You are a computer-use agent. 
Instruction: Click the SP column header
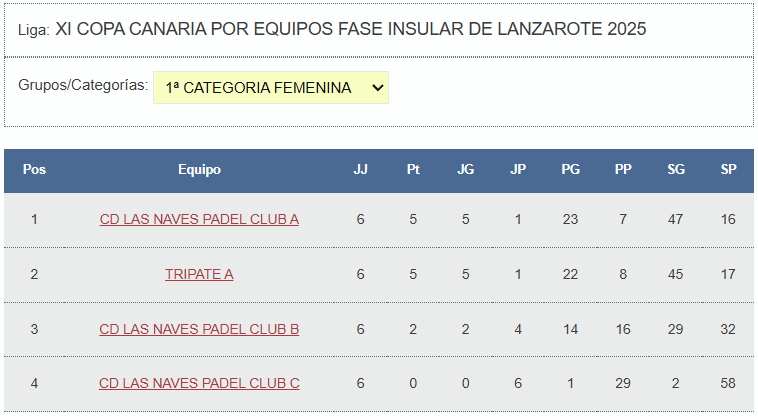click(728, 170)
